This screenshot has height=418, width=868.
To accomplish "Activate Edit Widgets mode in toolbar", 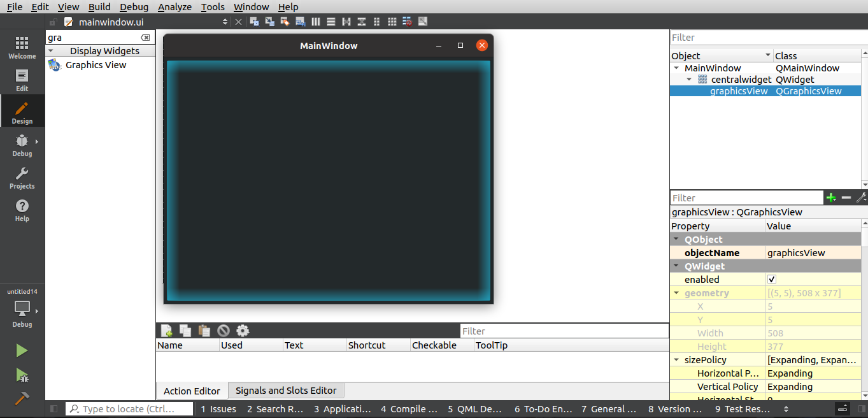I will tap(255, 22).
